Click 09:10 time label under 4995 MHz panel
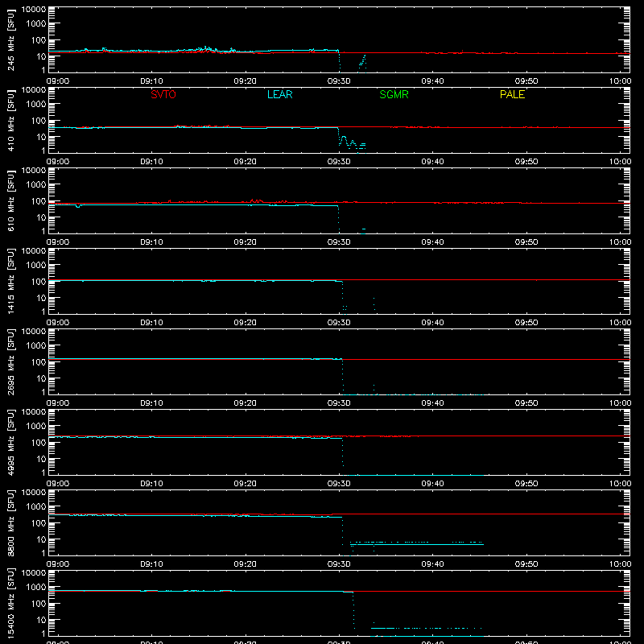The height and width of the screenshot is (644, 644). coord(151,484)
